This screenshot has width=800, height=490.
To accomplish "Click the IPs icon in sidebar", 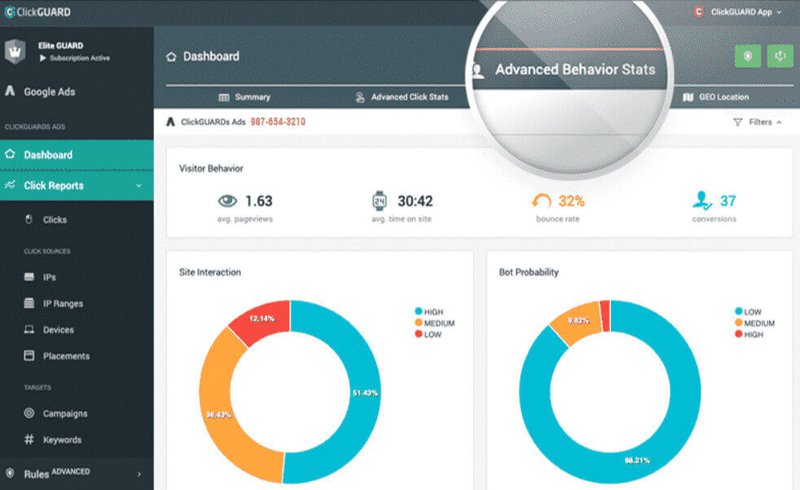I will tap(29, 277).
